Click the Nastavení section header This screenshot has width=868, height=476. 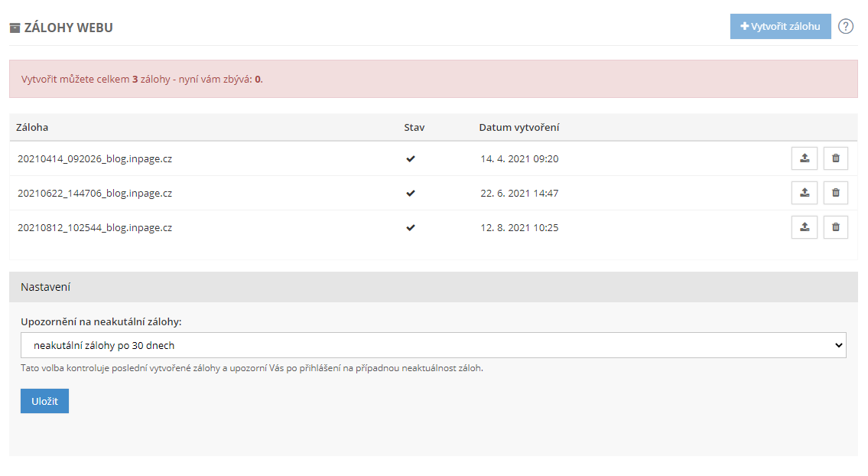[46, 287]
